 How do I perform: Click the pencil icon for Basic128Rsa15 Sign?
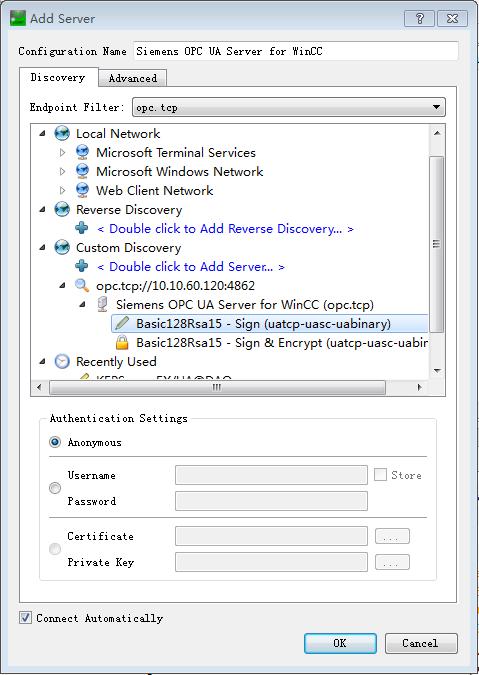tap(122, 323)
